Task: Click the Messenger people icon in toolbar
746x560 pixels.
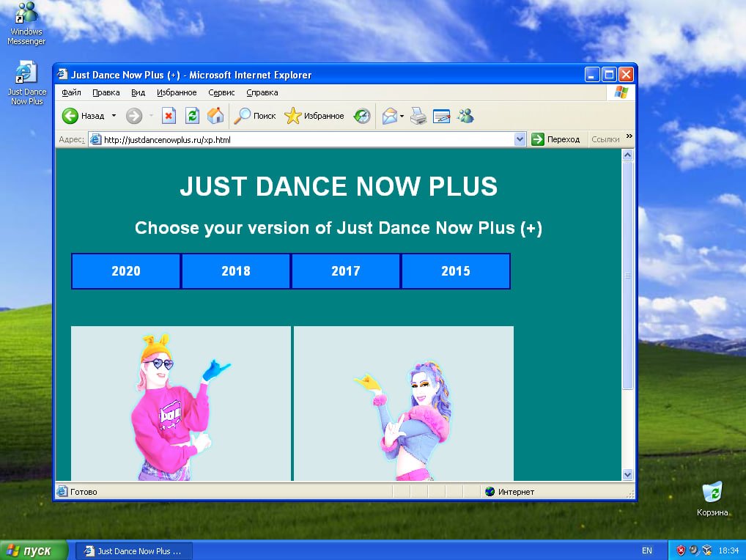Action: pos(466,116)
